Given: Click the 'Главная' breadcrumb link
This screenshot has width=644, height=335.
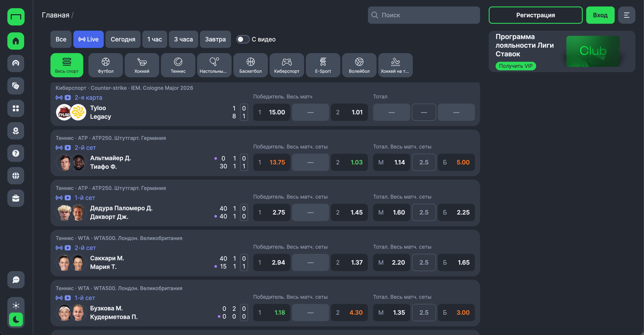Looking at the screenshot, I should pyautogui.click(x=55, y=15).
